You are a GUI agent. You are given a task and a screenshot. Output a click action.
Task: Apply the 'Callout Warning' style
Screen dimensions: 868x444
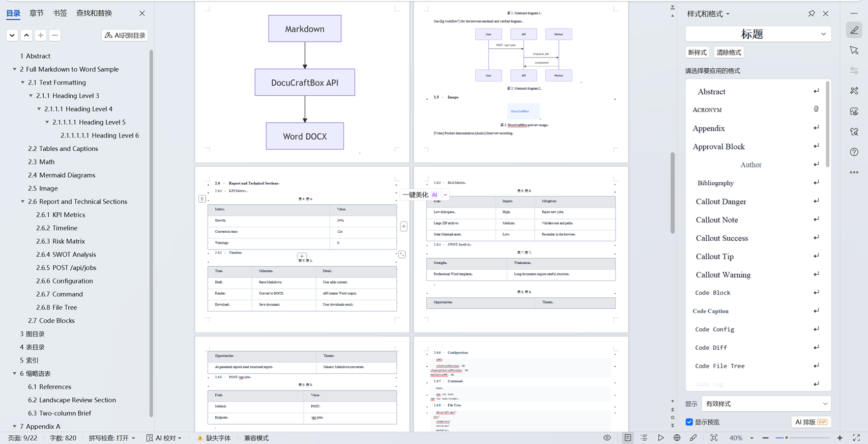click(757, 275)
